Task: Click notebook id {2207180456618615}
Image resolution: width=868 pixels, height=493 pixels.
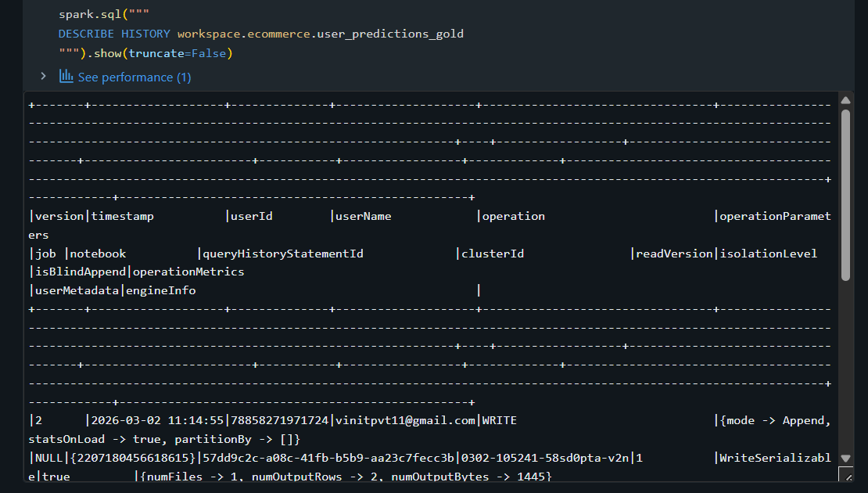Action: point(133,458)
